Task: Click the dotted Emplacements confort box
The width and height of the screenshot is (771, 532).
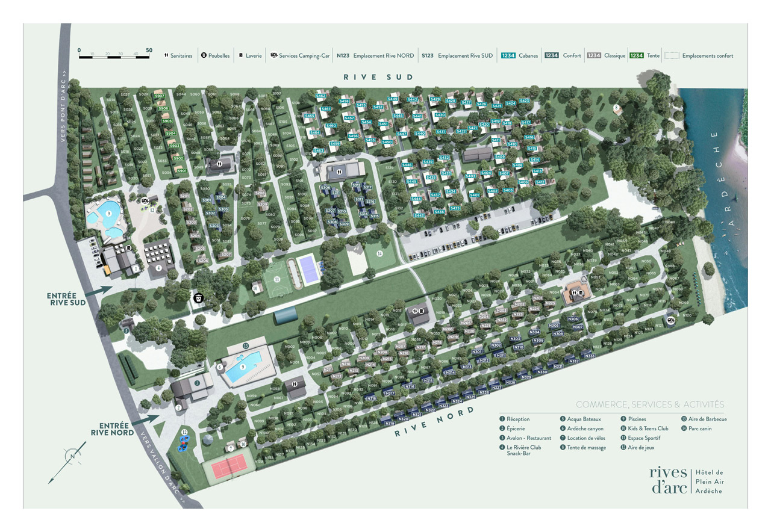Action: 672,55
